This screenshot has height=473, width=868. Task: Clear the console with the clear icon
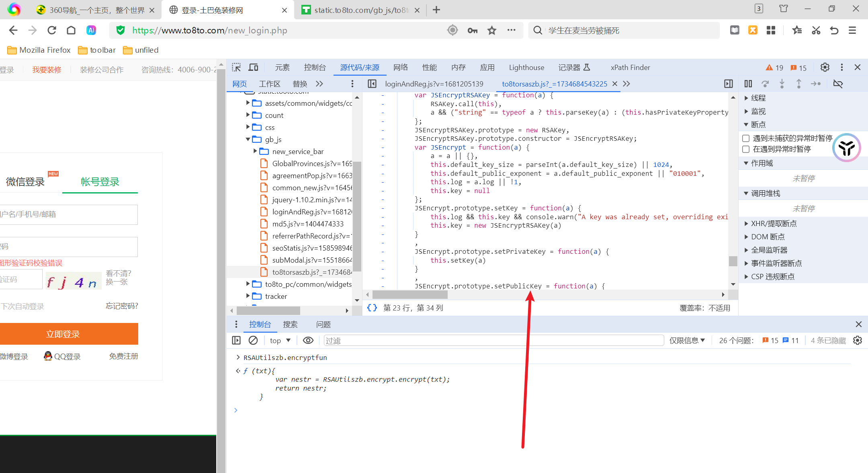point(253,340)
